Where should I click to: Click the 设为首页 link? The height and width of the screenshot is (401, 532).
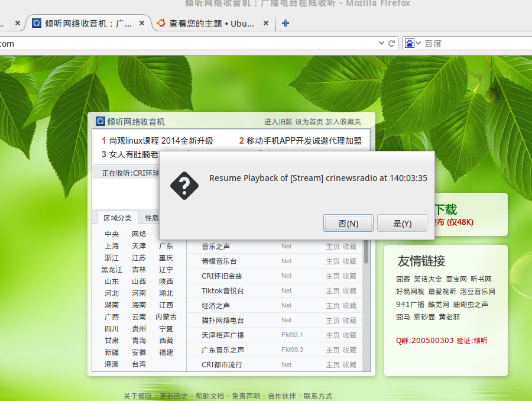click(x=309, y=122)
